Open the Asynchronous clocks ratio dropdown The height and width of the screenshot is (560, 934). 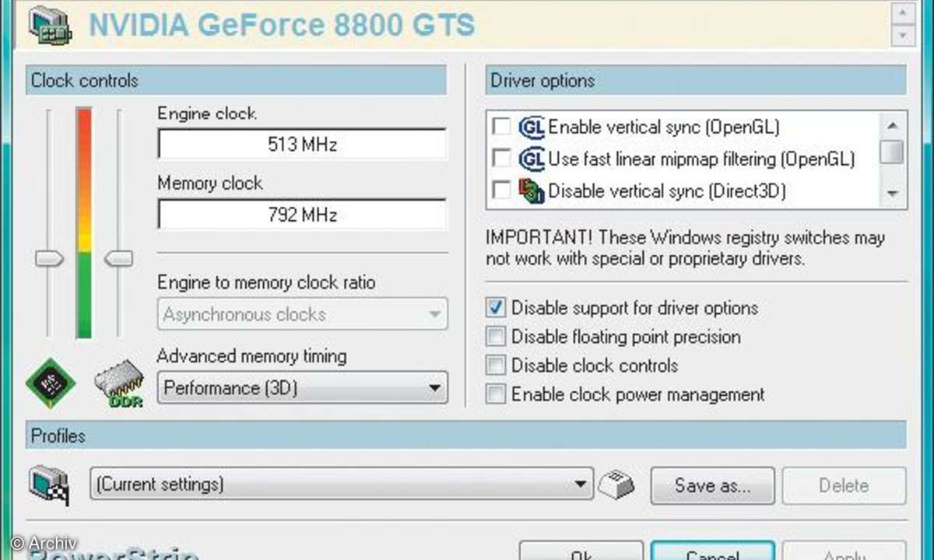click(303, 314)
